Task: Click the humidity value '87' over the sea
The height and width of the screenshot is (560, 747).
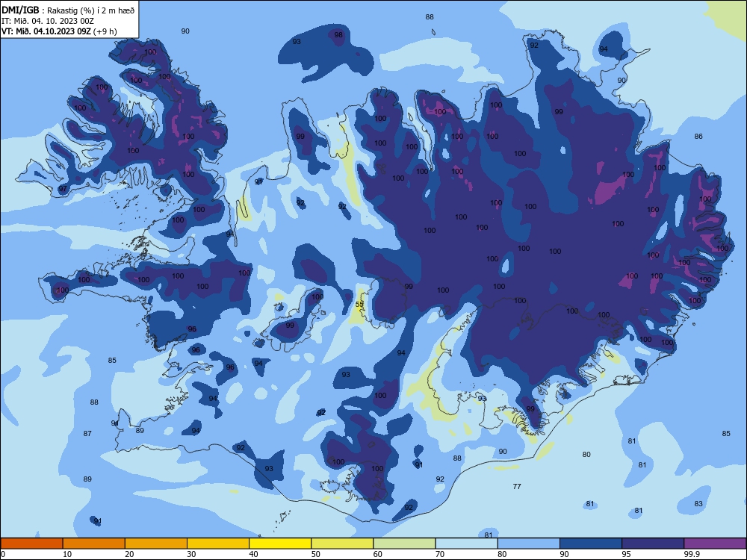Action: pos(87,434)
